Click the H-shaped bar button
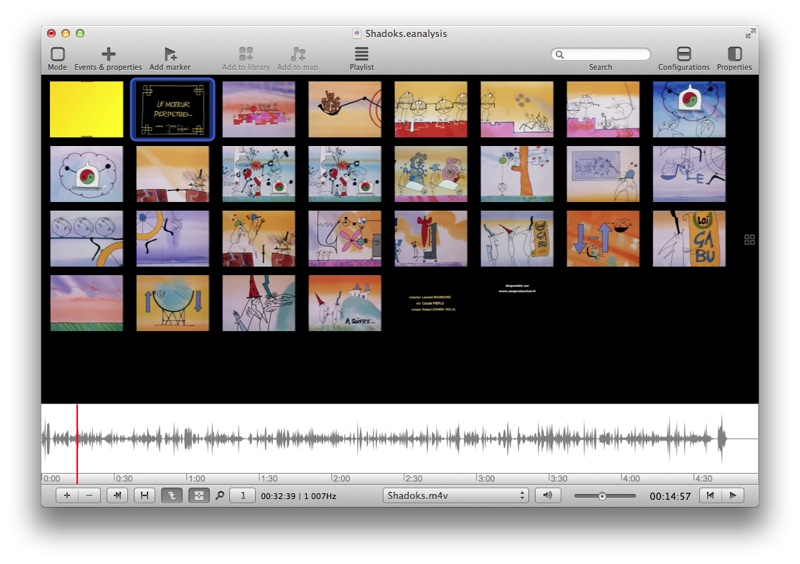Viewport: 800px width, 564px height. pyautogui.click(x=144, y=495)
